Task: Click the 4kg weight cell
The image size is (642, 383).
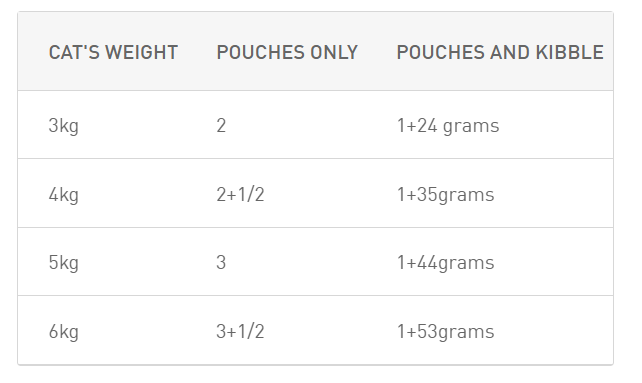Action: pyautogui.click(x=63, y=194)
